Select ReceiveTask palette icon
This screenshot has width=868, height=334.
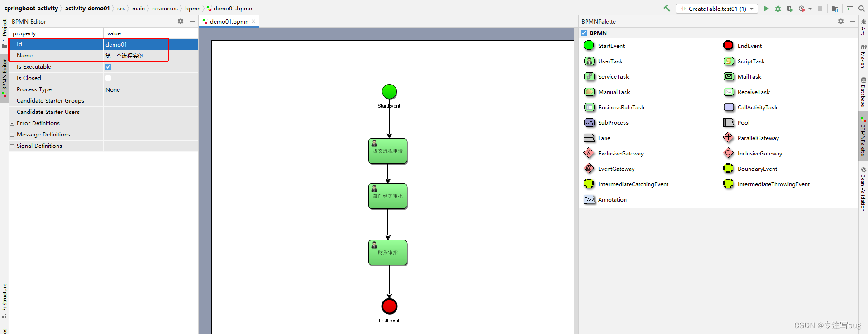point(729,92)
